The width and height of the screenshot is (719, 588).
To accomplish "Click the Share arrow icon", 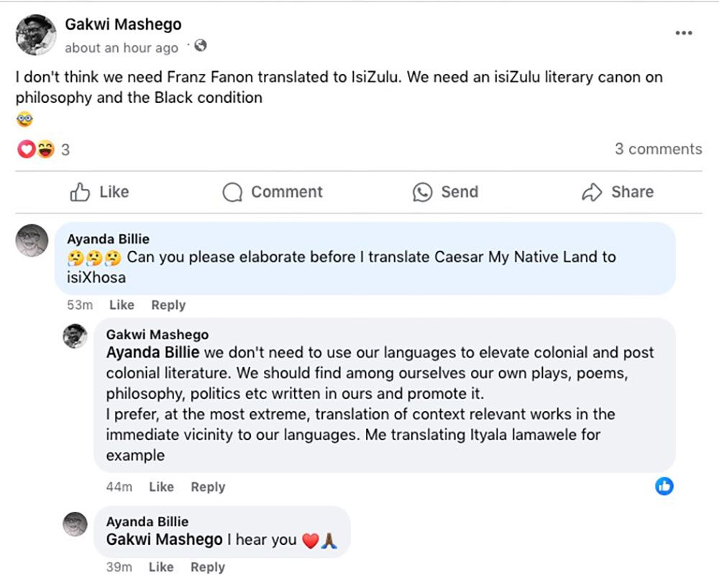I will click(x=592, y=192).
